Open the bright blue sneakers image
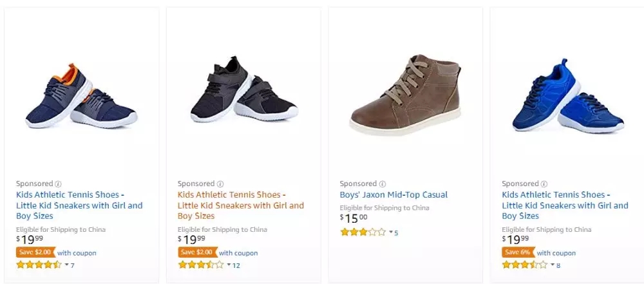The height and width of the screenshot is (284, 644). [567, 97]
